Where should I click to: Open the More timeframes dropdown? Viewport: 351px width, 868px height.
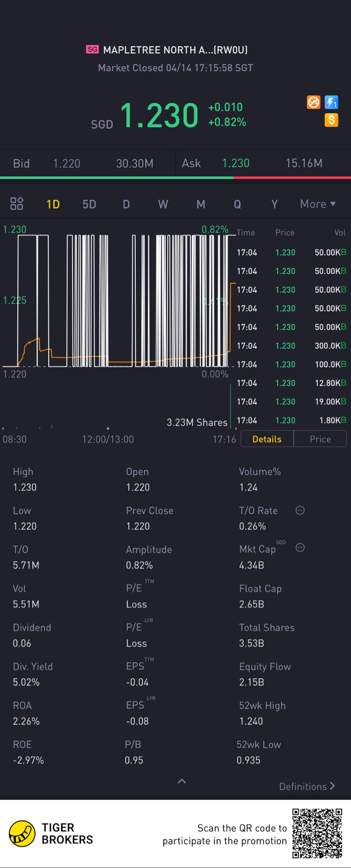coord(318,204)
